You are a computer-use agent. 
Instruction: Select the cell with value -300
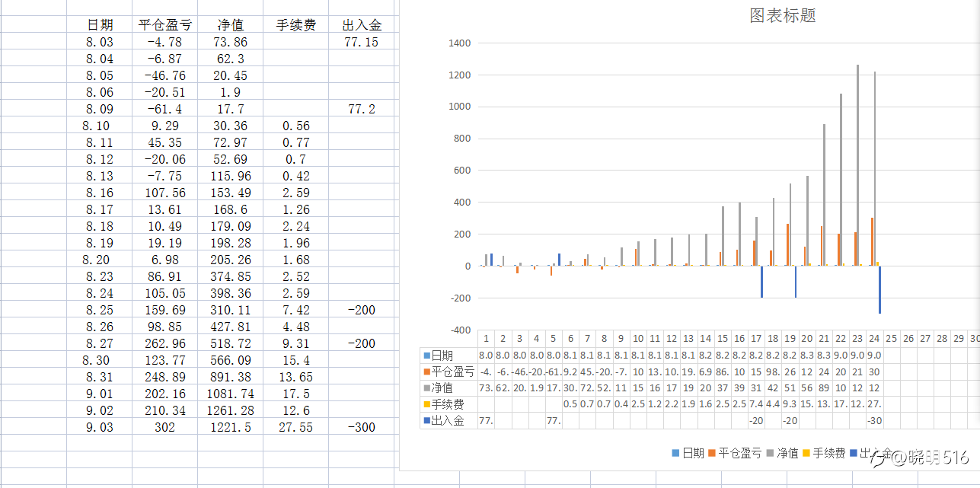pos(361,427)
